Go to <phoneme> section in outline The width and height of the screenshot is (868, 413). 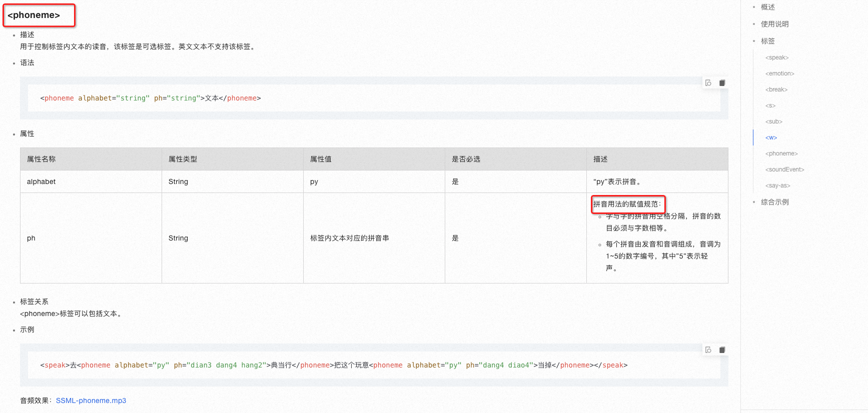click(x=781, y=153)
